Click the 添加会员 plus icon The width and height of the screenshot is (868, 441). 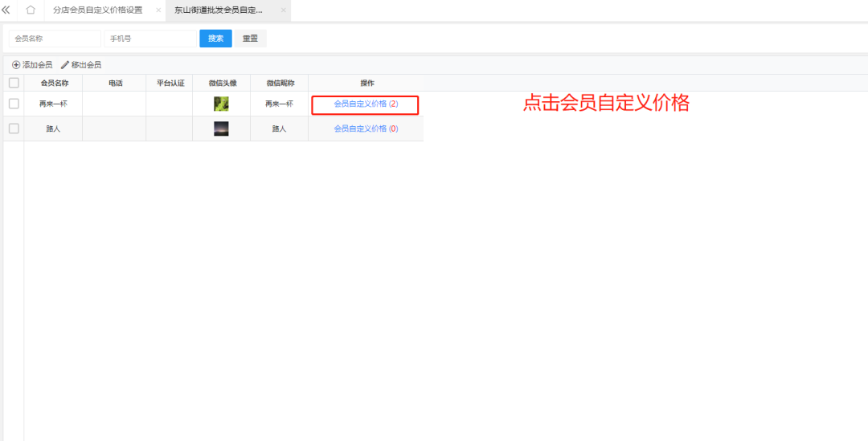click(16, 64)
